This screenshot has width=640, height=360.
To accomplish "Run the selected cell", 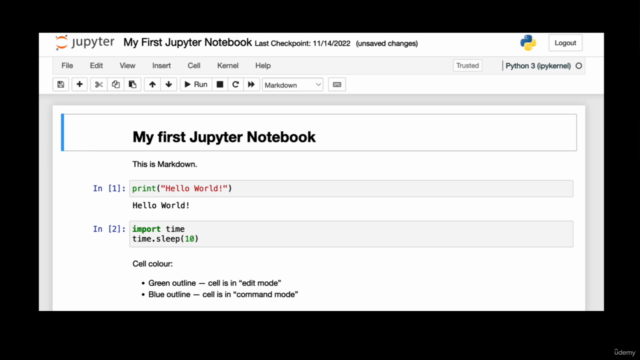I will 196,84.
